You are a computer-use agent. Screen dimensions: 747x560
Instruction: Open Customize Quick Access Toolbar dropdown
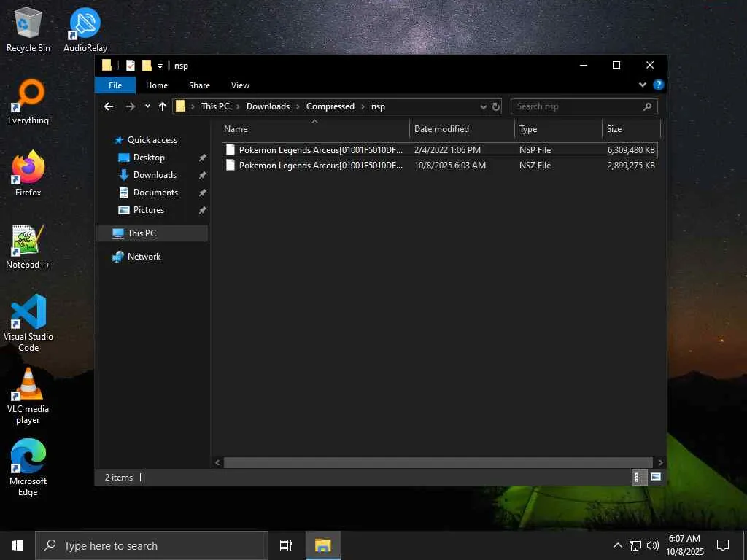(160, 66)
